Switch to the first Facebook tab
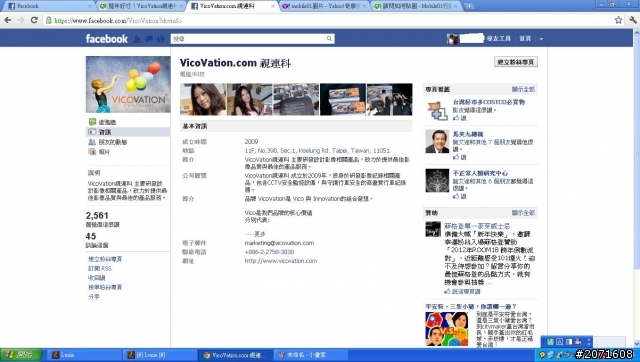The width and height of the screenshot is (640, 362). tap(48, 6)
